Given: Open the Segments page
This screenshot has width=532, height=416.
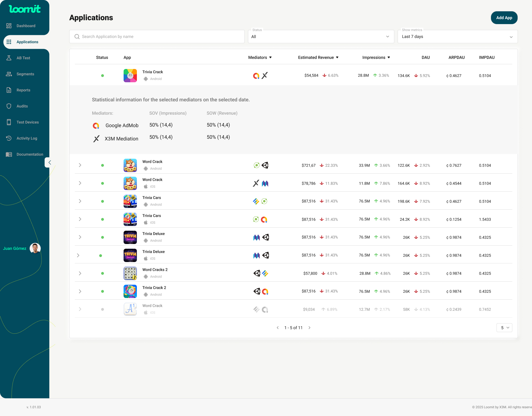Looking at the screenshot, I should (25, 74).
